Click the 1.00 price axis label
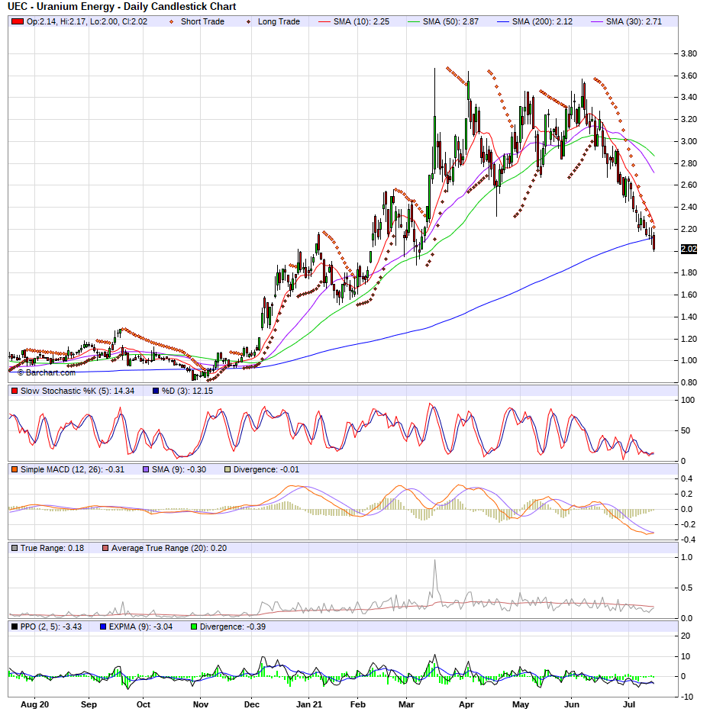Screen dimensions: 710x728 pyautogui.click(x=689, y=360)
